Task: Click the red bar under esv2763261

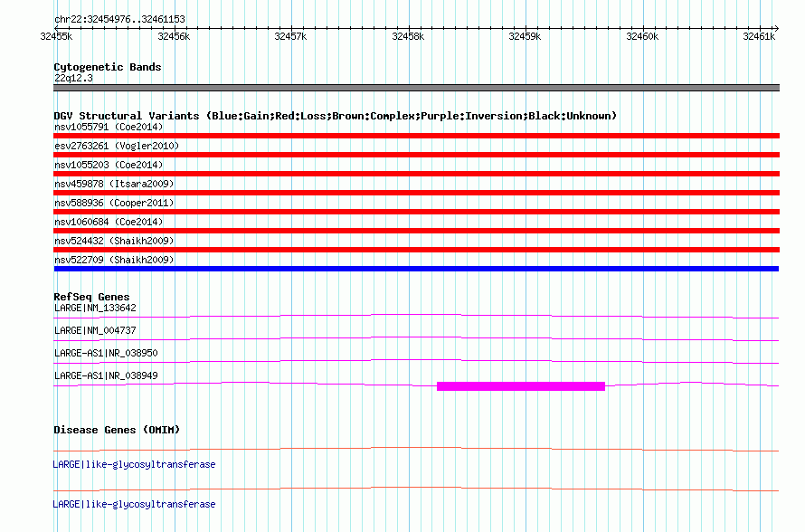Action: (416, 155)
